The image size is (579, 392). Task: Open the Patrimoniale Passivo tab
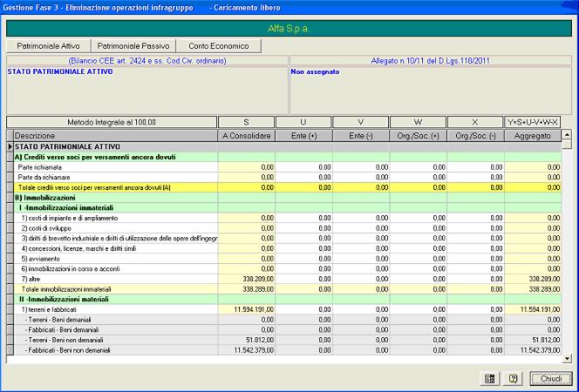[133, 45]
